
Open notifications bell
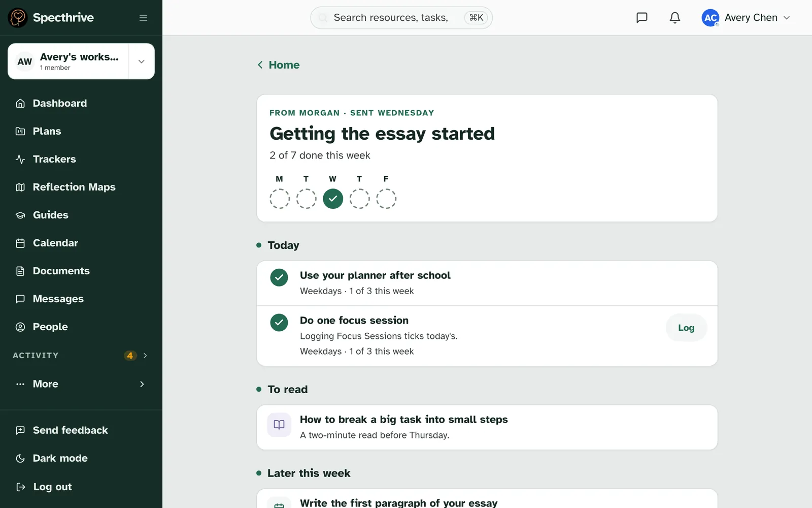(675, 18)
